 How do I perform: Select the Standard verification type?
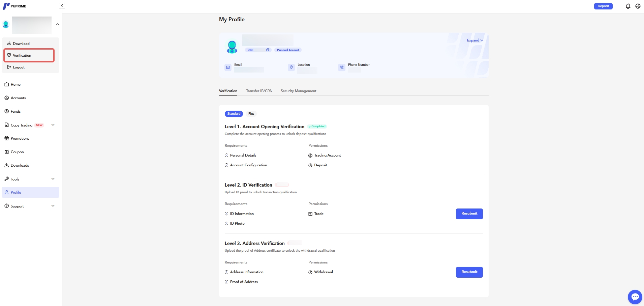(x=234, y=114)
